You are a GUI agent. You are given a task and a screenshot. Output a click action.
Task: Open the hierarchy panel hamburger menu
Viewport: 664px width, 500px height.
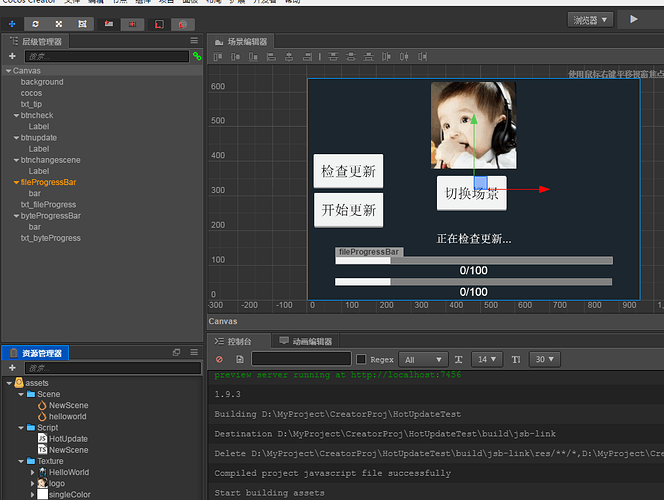[194, 41]
